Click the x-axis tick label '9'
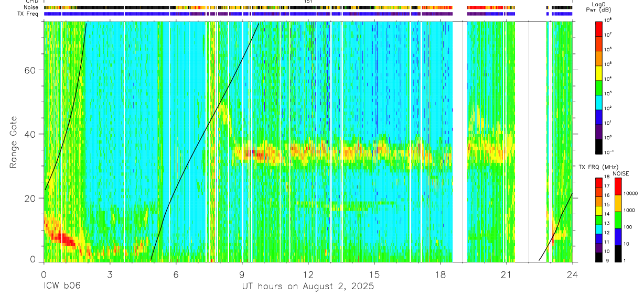This screenshot has height=297, width=644. tap(242, 274)
